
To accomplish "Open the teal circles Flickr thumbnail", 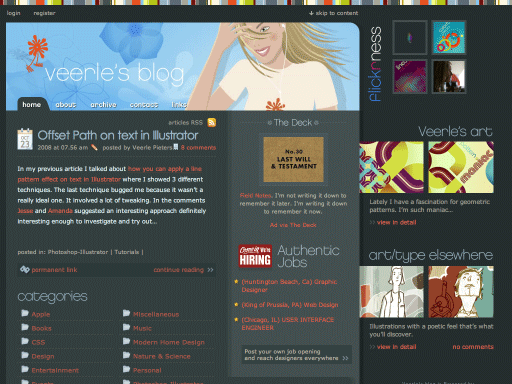I will (x=449, y=37).
